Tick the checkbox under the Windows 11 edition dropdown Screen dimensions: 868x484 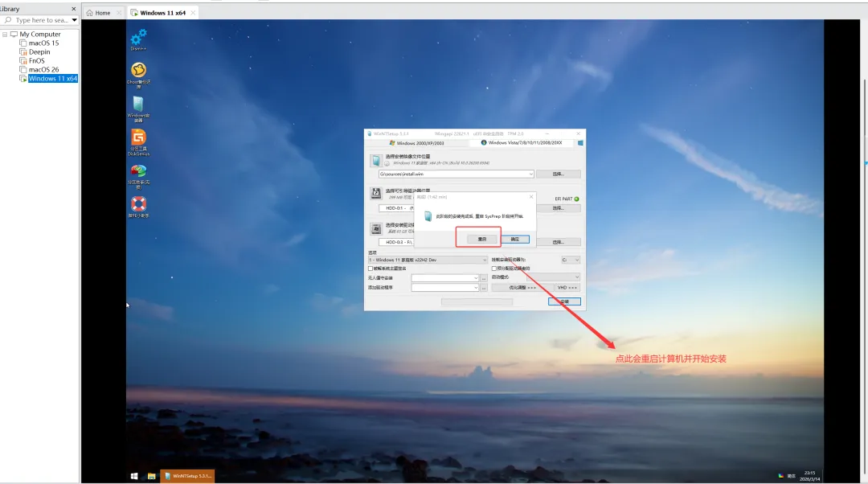coord(371,269)
